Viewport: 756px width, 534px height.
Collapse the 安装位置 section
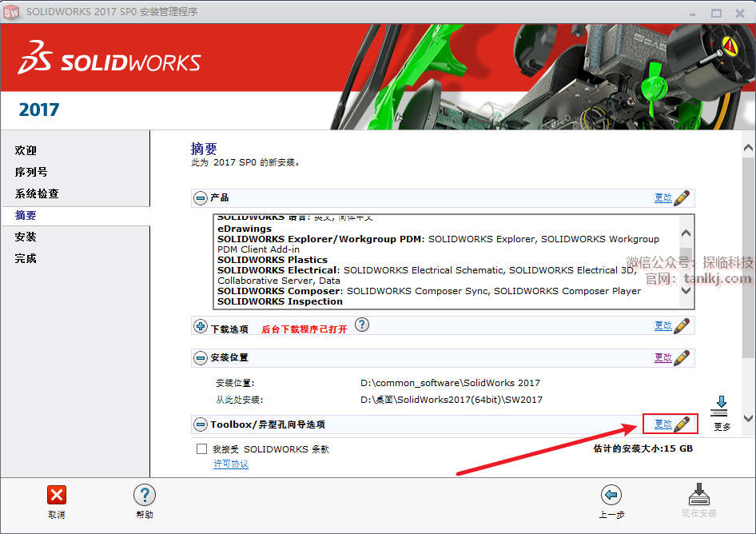pos(201,357)
